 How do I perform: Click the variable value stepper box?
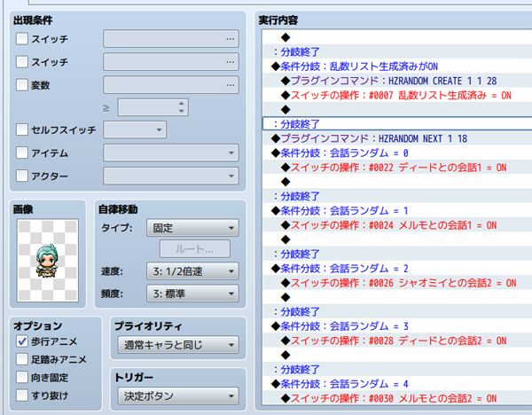[153, 107]
